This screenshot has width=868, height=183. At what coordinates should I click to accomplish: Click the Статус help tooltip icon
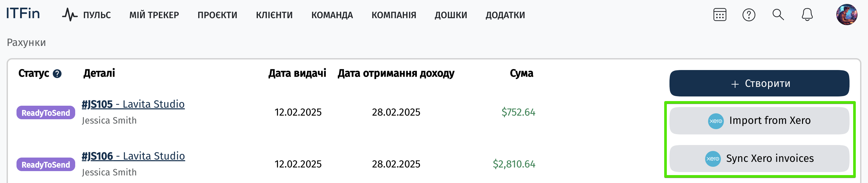coord(57,74)
